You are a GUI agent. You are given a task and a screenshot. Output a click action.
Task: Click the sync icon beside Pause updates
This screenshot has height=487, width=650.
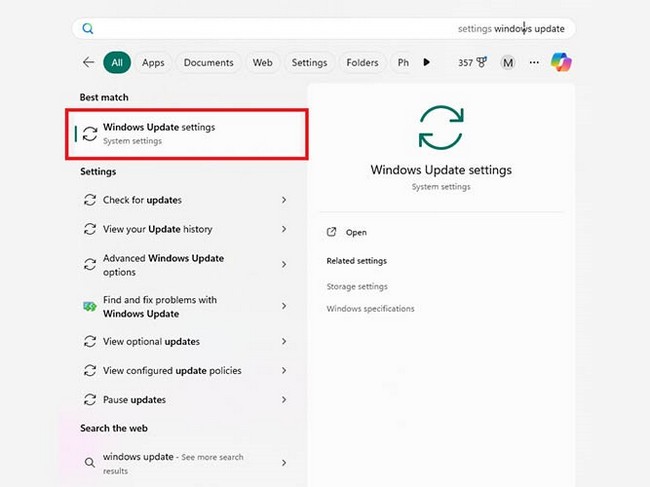pos(90,400)
